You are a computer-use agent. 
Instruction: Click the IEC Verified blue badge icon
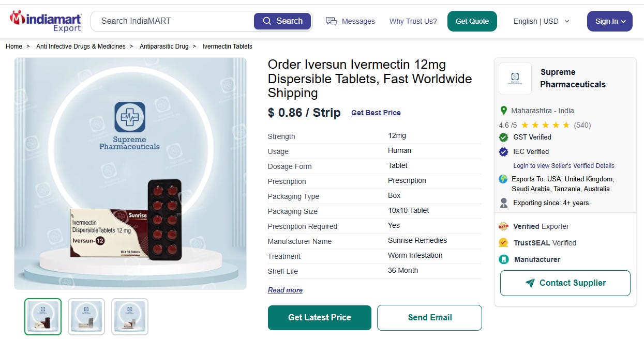[503, 151]
